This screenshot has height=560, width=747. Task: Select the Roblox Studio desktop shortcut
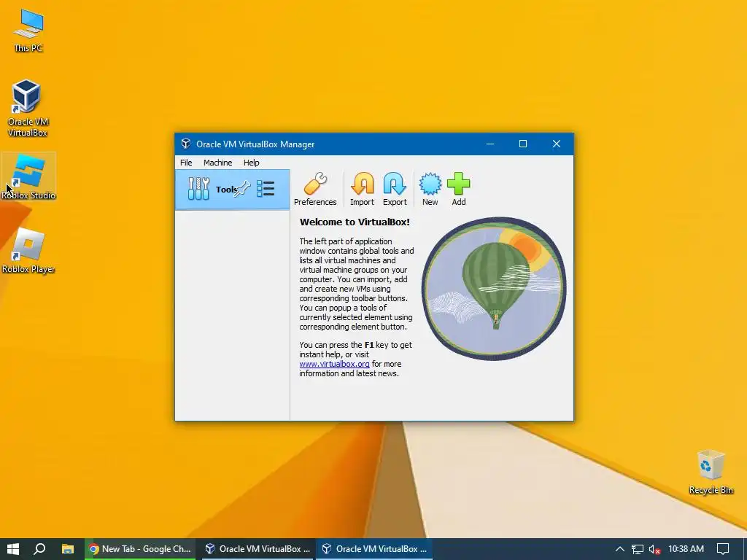click(x=28, y=176)
